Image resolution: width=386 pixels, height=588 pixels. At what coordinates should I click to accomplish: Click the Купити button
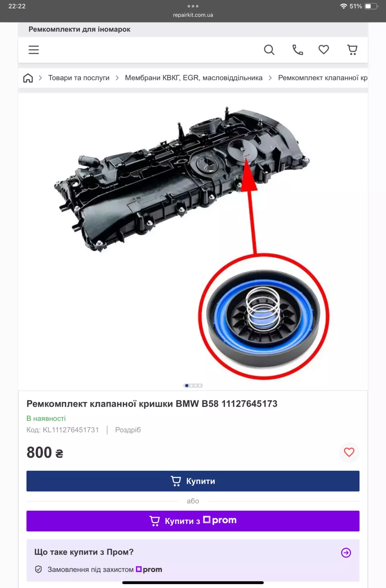(193, 481)
